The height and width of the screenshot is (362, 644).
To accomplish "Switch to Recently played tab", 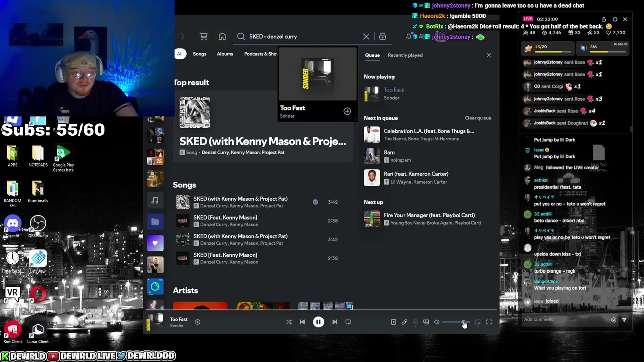I will click(405, 55).
